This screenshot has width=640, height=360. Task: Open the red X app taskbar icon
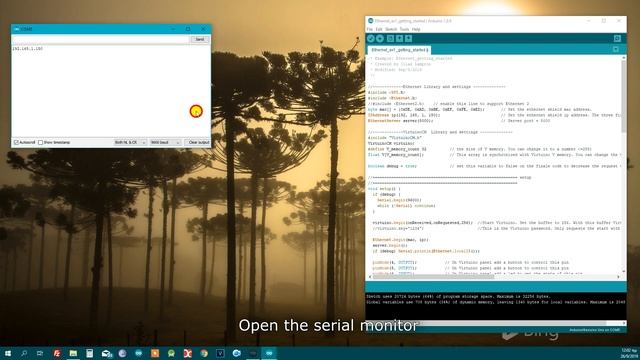pyautogui.click(x=187, y=353)
